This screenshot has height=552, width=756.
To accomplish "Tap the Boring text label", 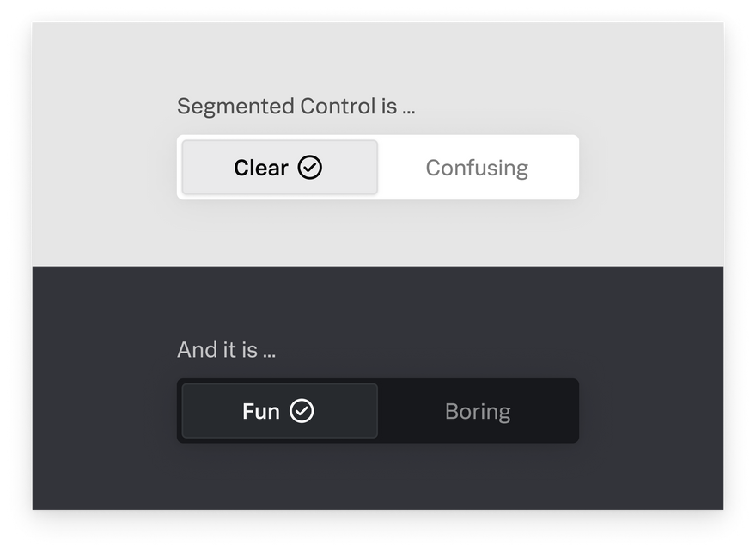I will 478,412.
